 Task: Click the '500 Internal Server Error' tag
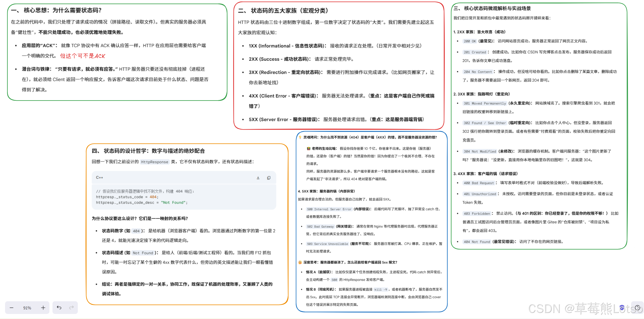pos(329,209)
